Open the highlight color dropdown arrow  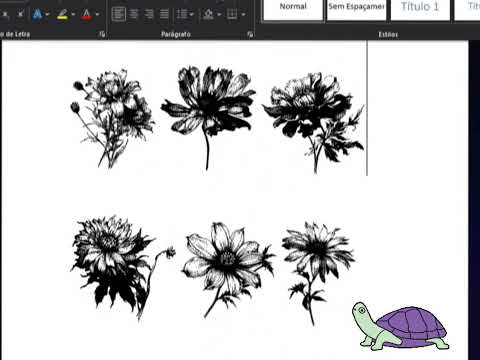click(73, 14)
